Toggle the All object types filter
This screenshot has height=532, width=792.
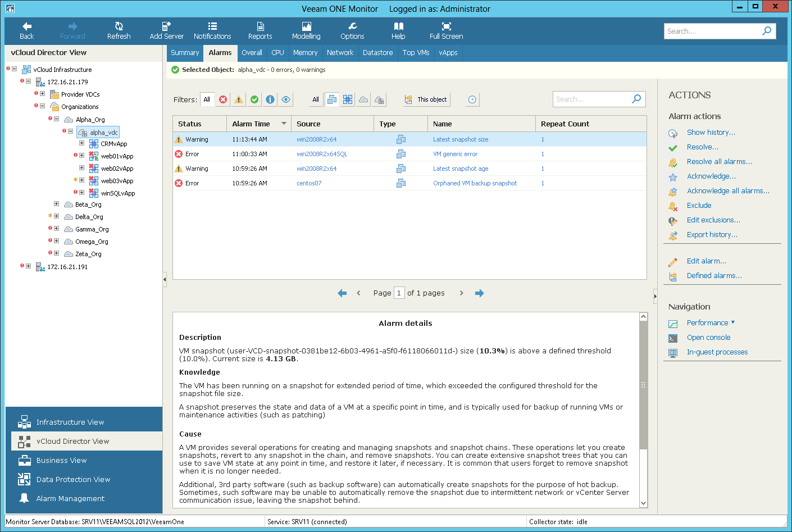pos(316,99)
